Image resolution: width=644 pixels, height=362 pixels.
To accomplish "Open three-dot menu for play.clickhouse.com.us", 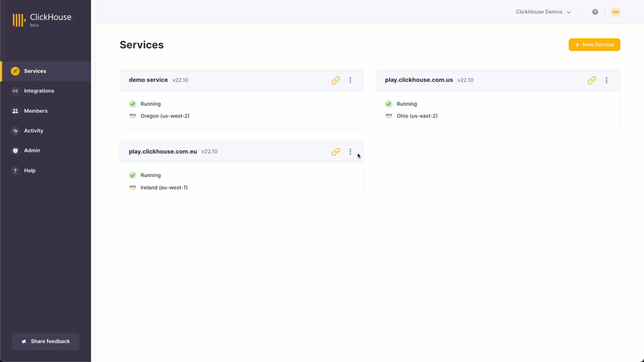I will (606, 80).
